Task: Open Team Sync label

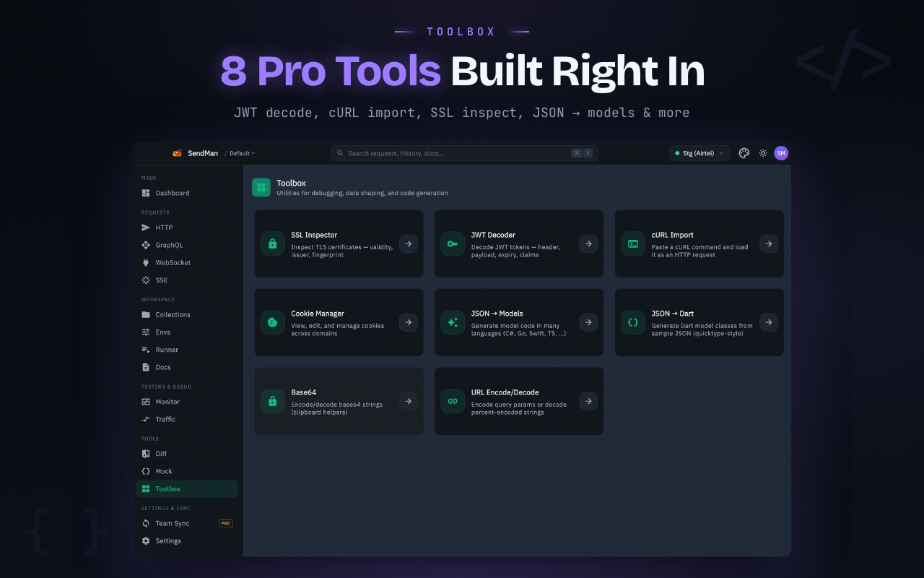Action: (x=173, y=523)
